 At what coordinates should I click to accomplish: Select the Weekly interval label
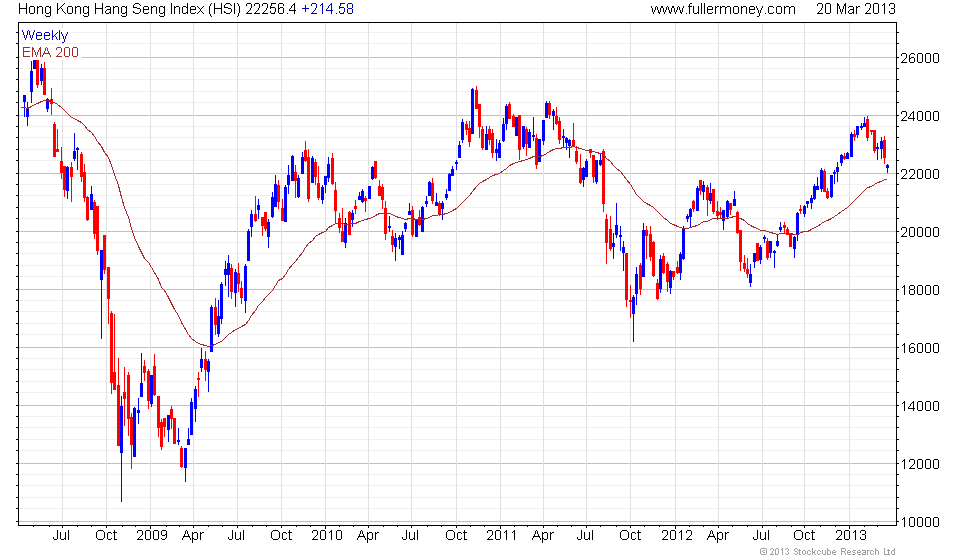pyautogui.click(x=44, y=36)
